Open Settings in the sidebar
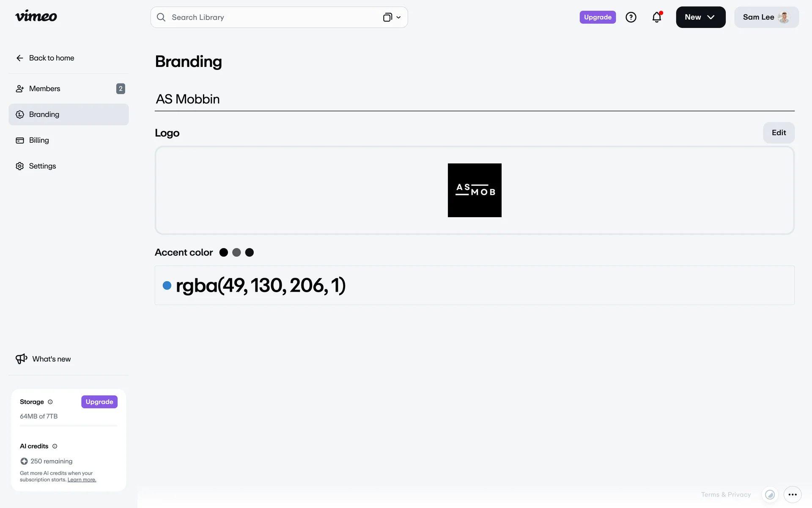 42,166
